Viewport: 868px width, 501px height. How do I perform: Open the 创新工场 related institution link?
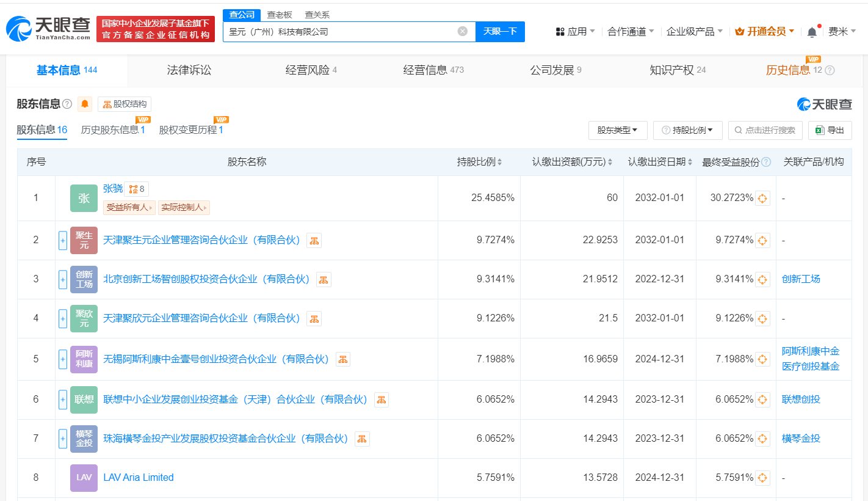pyautogui.click(x=801, y=279)
